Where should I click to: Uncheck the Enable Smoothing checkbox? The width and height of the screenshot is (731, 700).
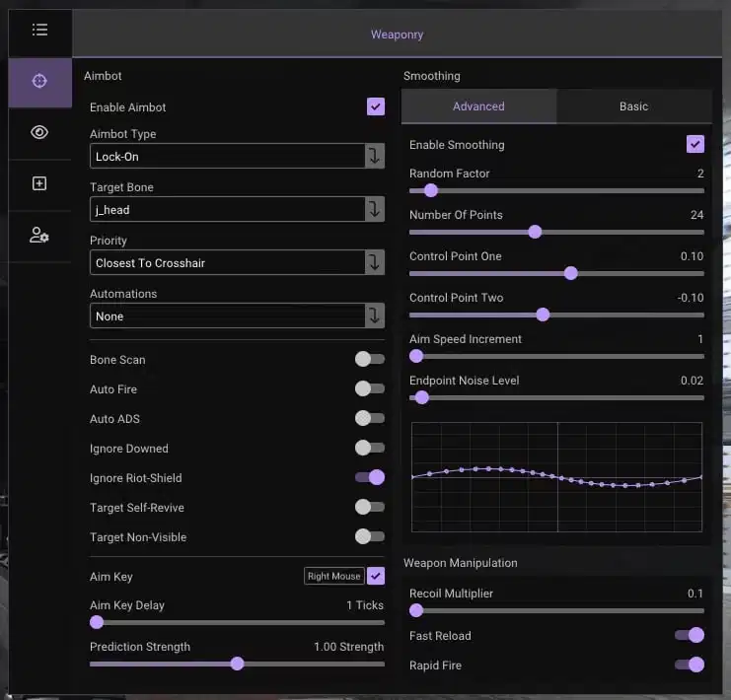point(695,145)
